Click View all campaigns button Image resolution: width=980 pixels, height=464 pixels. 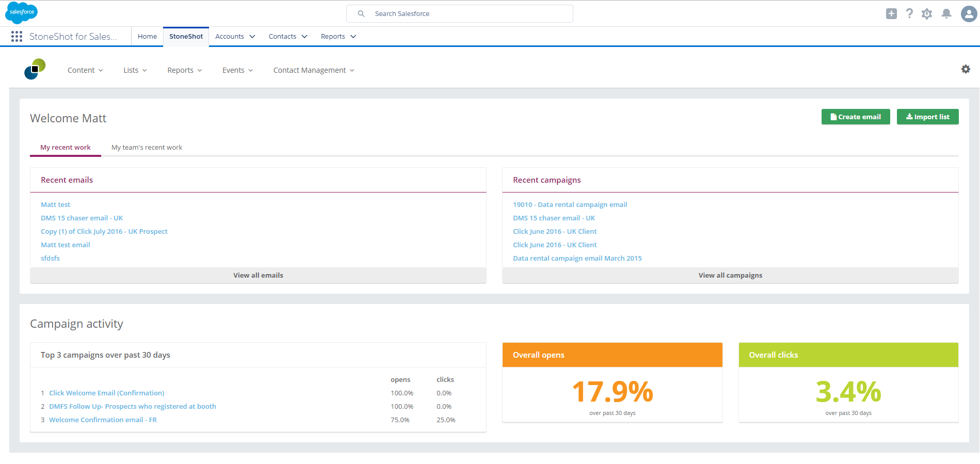(730, 275)
